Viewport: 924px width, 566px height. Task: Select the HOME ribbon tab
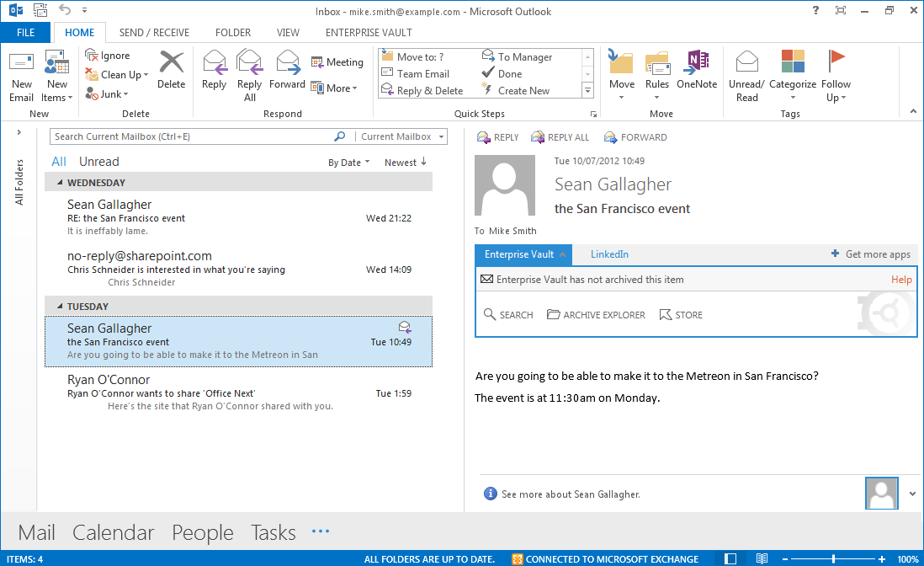point(80,32)
